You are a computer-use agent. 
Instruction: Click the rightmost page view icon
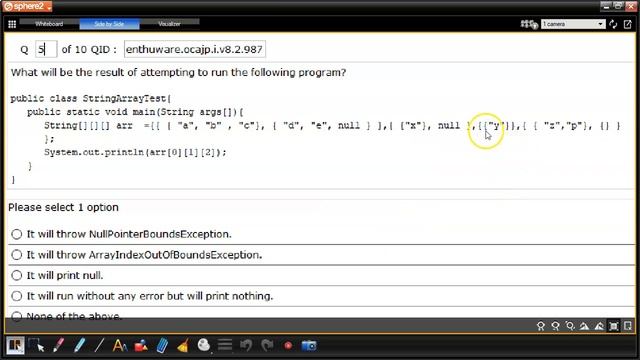tap(628, 326)
